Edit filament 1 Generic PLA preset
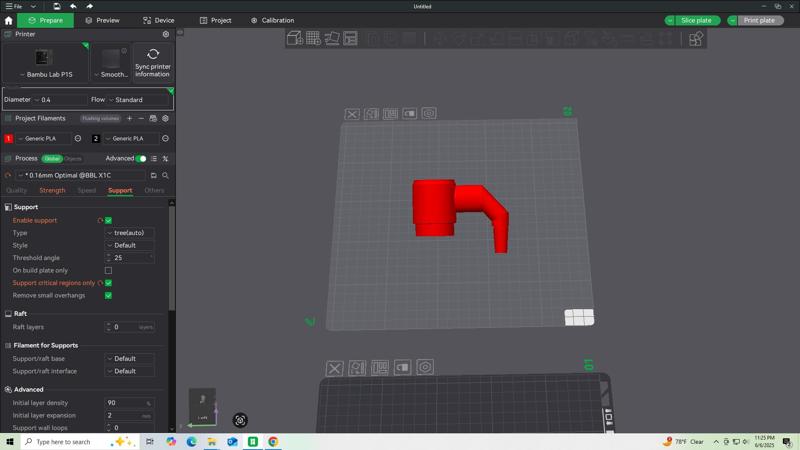Screen dimensions: 800x450 (x=78, y=138)
